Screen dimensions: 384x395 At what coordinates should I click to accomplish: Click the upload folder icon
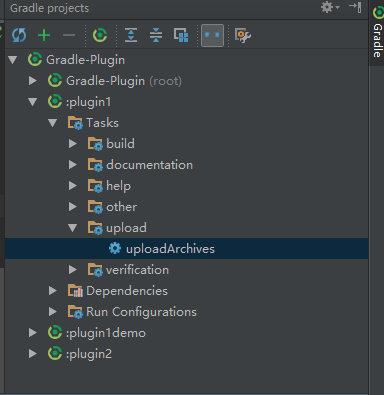click(95, 228)
